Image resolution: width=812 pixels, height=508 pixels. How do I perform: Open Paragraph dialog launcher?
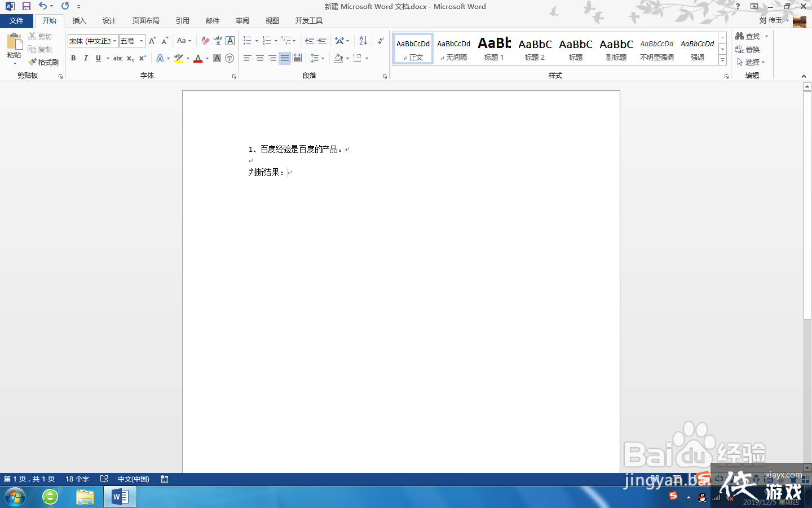click(385, 76)
